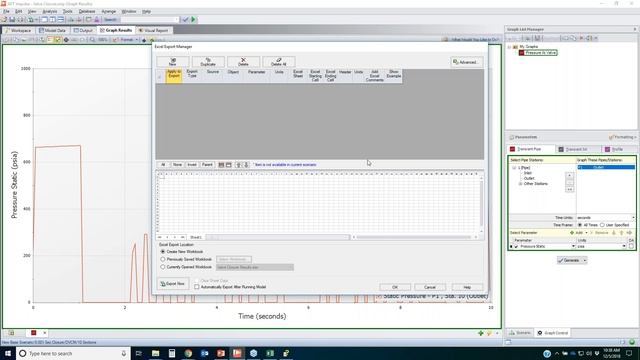The image size is (640, 360).
Task: Open the Generate button dropdown arrow
Action: pyautogui.click(x=585, y=260)
